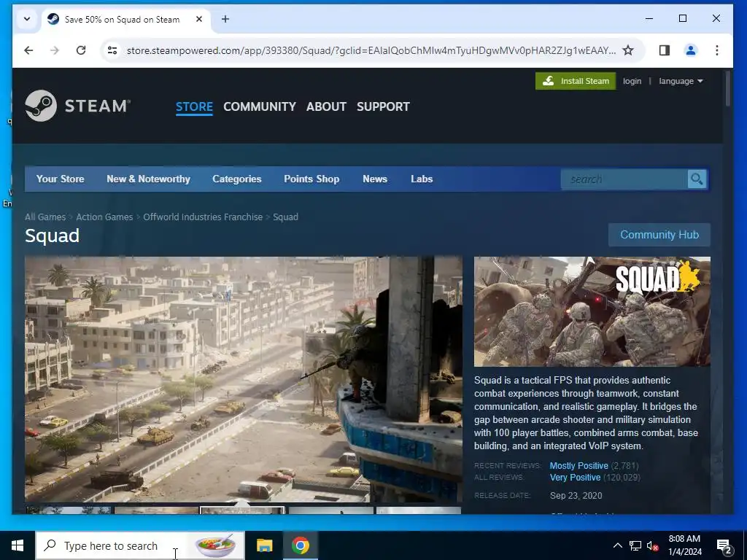Click the address bar URL
The width and height of the screenshot is (747, 560).
point(371,50)
